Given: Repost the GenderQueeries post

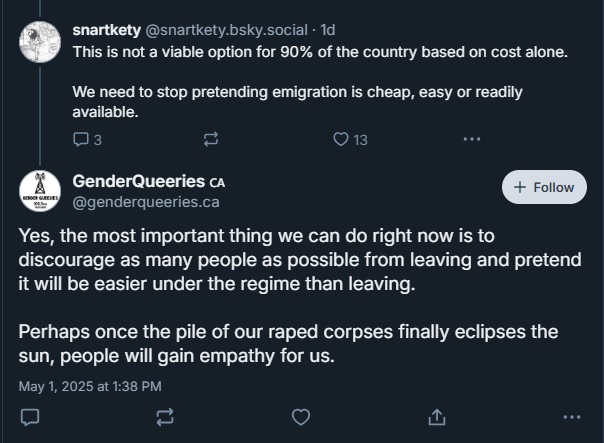Looking at the screenshot, I should coord(165,415).
